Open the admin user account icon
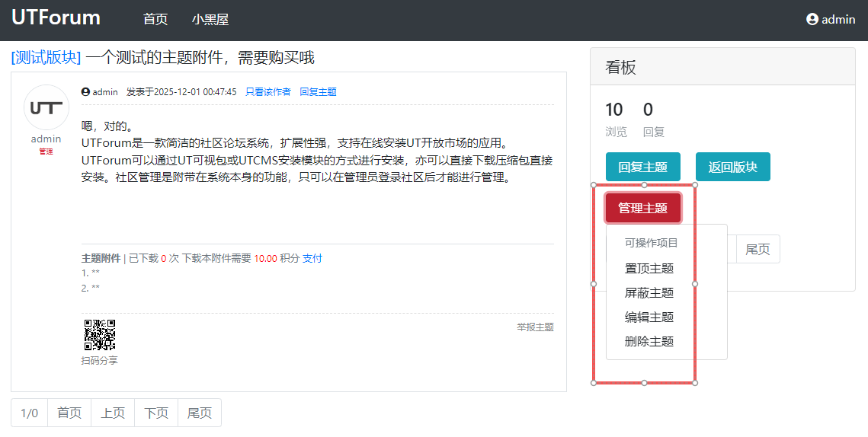 point(812,19)
